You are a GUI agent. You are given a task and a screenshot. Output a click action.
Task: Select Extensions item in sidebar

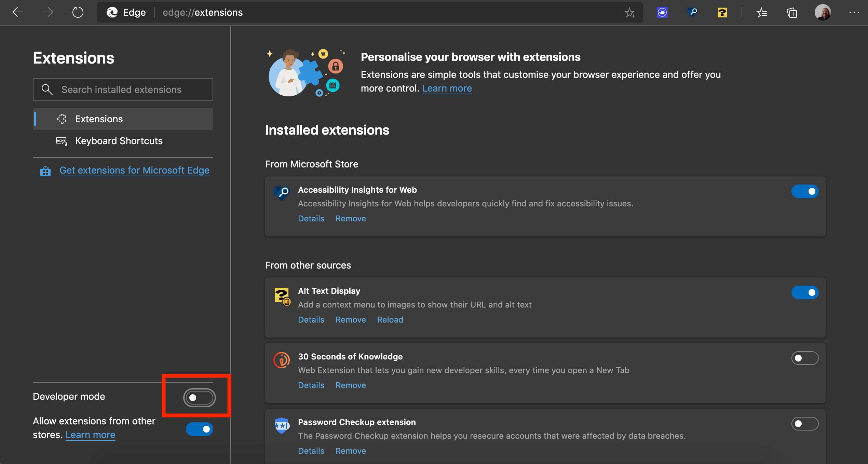99,119
